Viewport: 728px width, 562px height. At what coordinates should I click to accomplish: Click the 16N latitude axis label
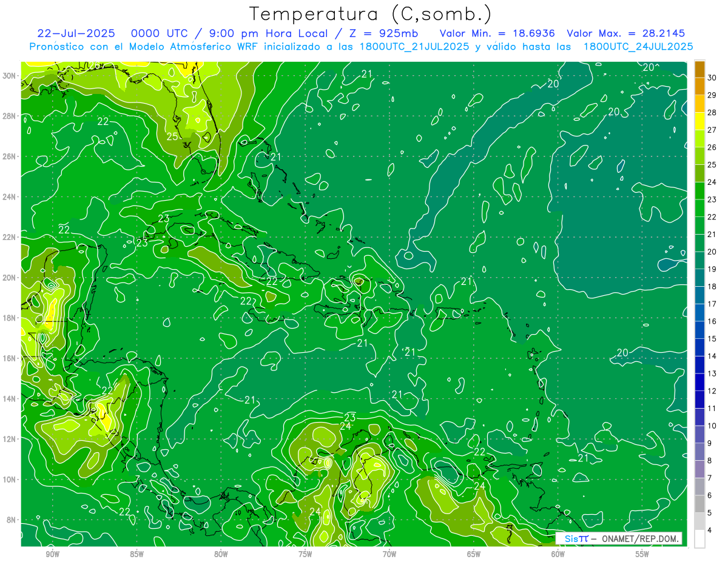pyautogui.click(x=9, y=358)
